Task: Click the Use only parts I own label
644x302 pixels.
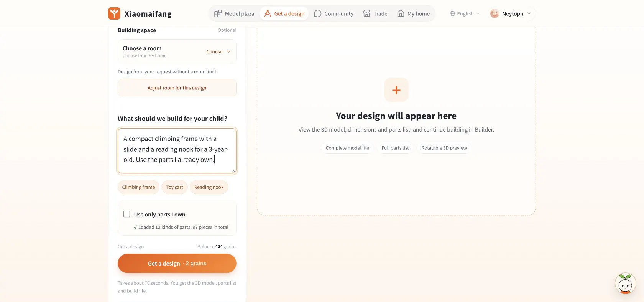Action: [x=159, y=215]
